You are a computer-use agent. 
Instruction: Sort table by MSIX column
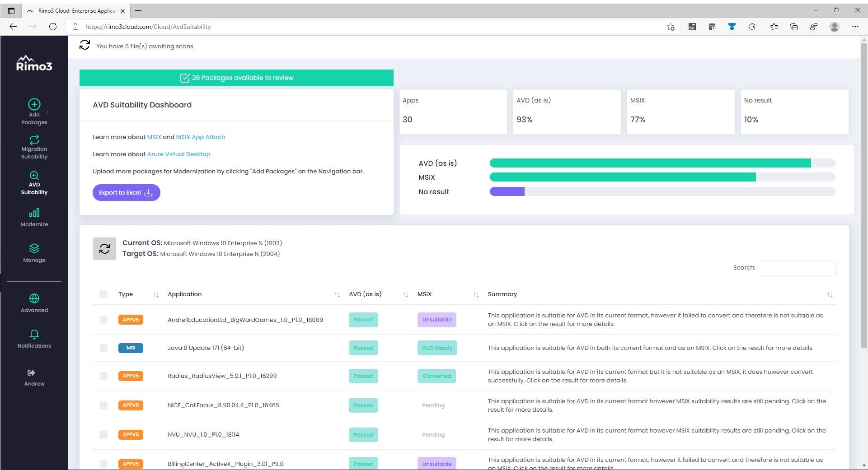pyautogui.click(x=476, y=295)
